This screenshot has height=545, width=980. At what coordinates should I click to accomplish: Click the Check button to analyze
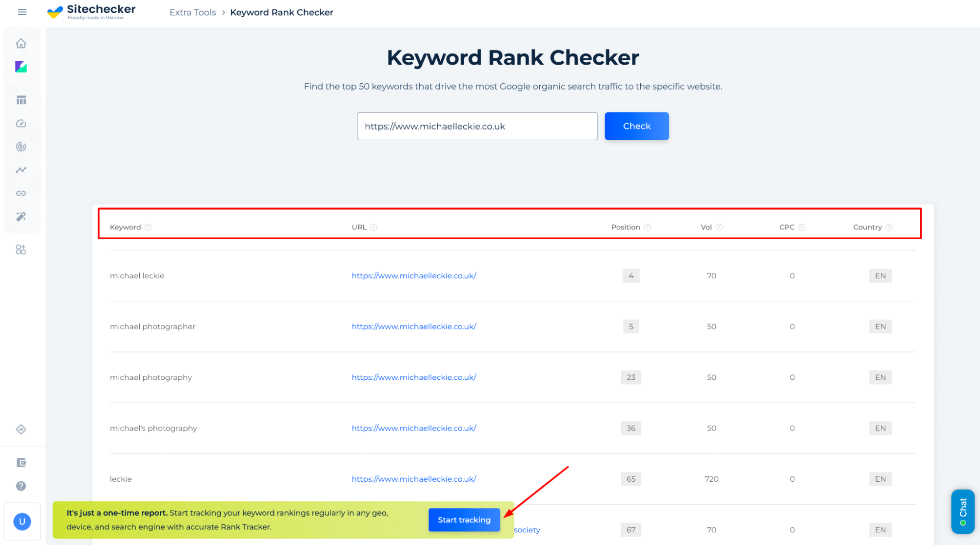pos(636,125)
